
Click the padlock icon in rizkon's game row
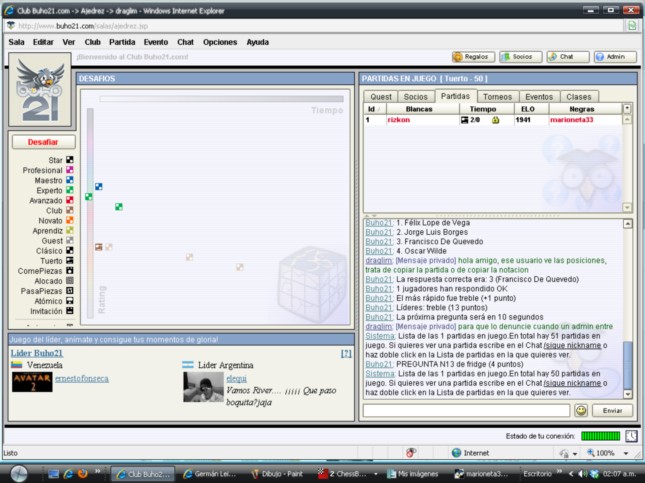pyautogui.click(x=495, y=120)
